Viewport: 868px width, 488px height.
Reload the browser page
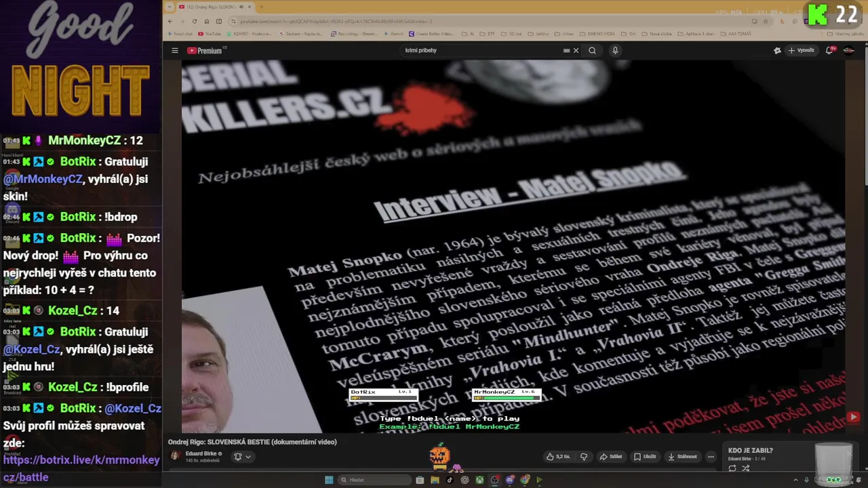(x=195, y=21)
